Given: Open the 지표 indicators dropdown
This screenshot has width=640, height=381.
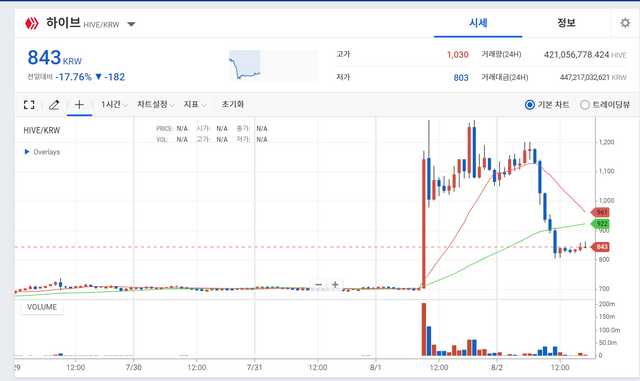Looking at the screenshot, I should point(195,105).
